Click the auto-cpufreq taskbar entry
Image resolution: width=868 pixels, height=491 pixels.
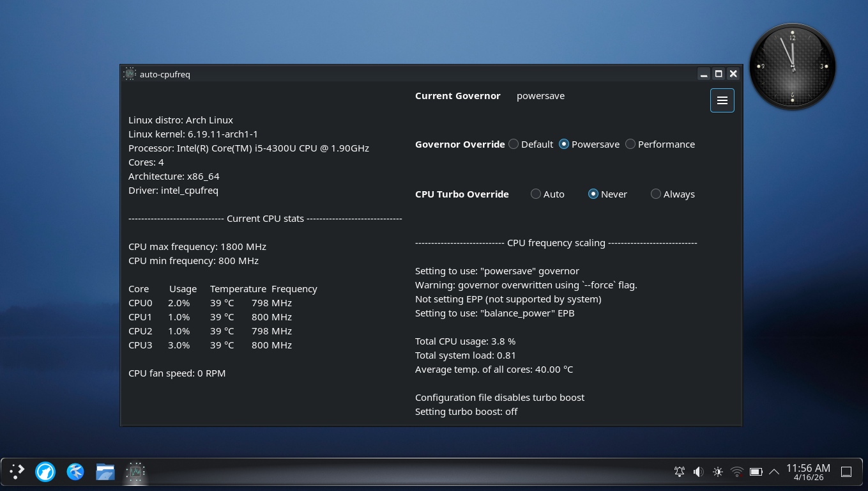(135, 472)
